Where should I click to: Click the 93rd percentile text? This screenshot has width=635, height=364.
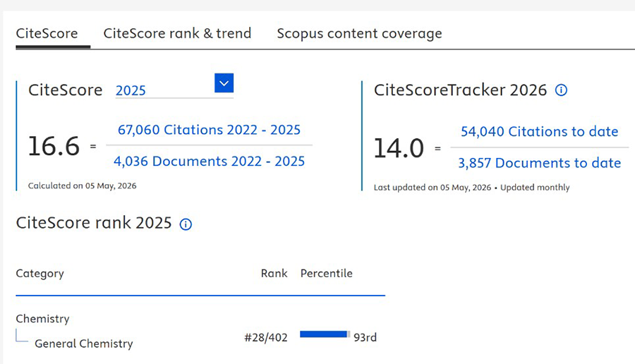(x=365, y=337)
